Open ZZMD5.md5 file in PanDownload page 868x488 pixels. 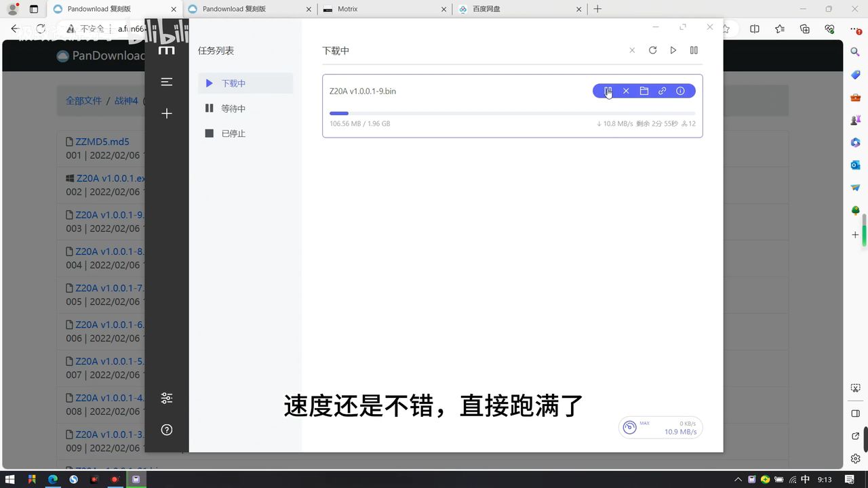[102, 142]
